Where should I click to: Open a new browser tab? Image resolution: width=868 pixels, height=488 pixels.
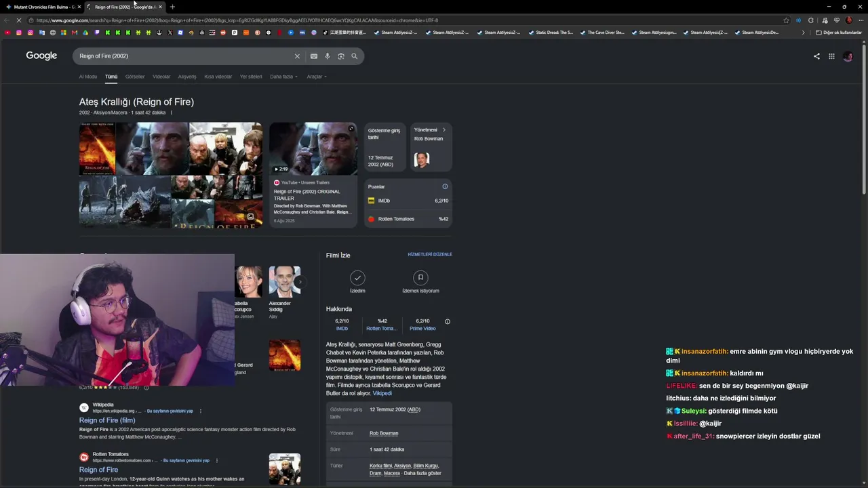172,7
